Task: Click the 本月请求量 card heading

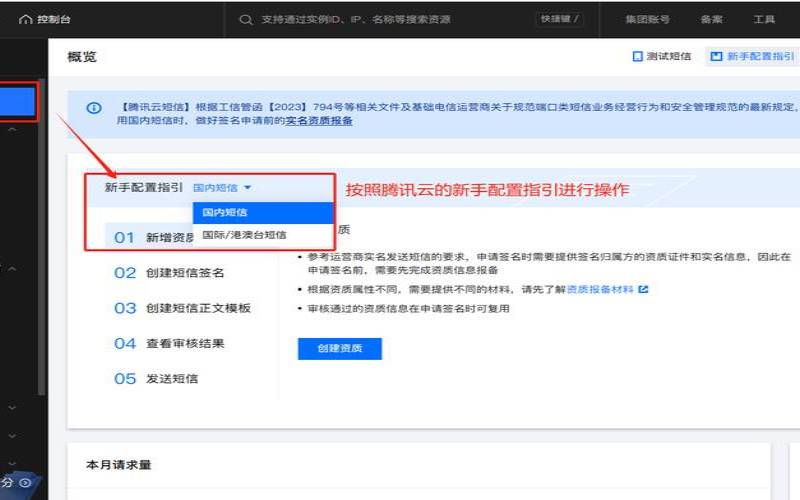Action: (119, 465)
